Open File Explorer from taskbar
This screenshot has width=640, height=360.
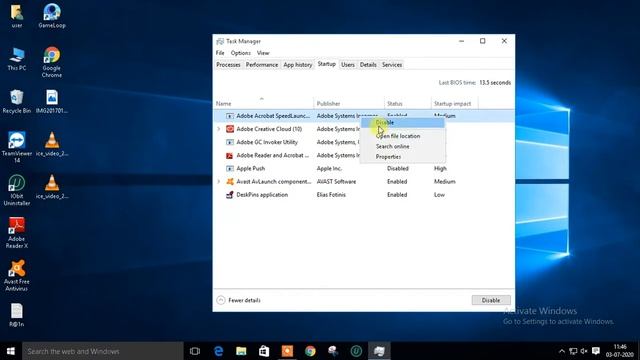click(x=241, y=351)
